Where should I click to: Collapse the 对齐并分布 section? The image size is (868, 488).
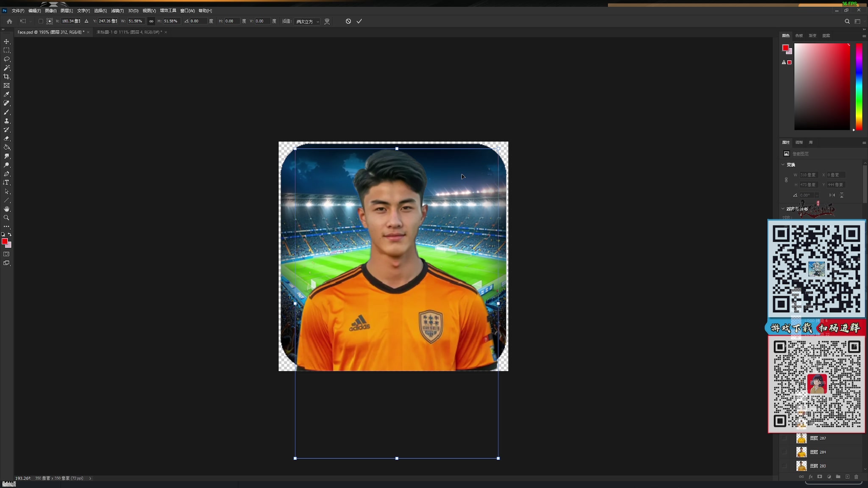783,208
